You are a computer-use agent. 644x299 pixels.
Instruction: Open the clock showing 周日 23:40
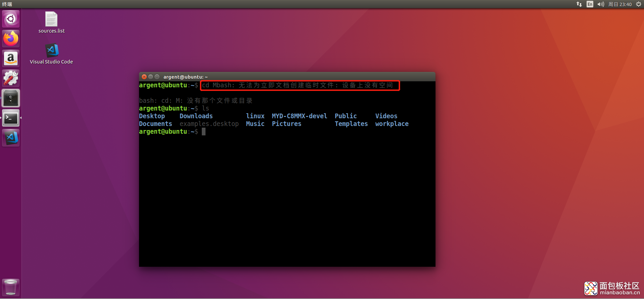click(x=620, y=4)
